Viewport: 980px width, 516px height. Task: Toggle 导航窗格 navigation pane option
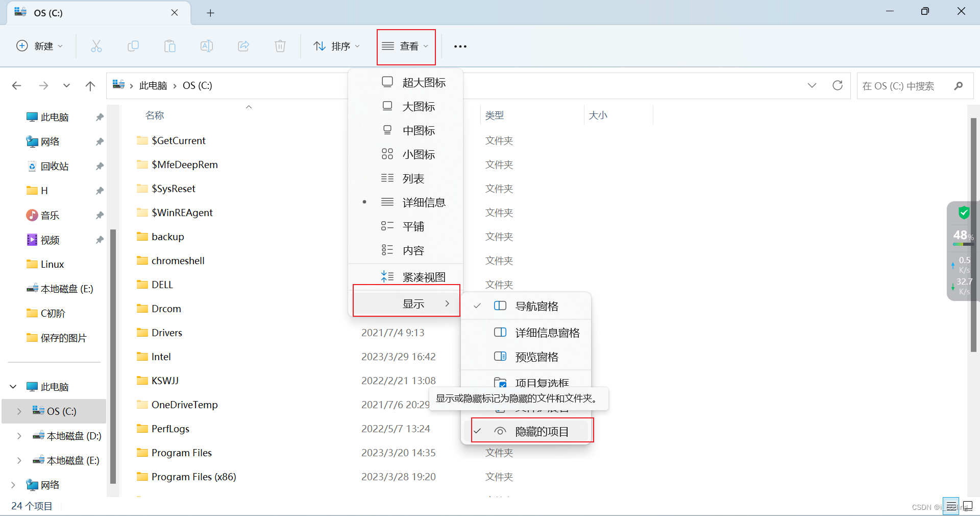pyautogui.click(x=526, y=306)
